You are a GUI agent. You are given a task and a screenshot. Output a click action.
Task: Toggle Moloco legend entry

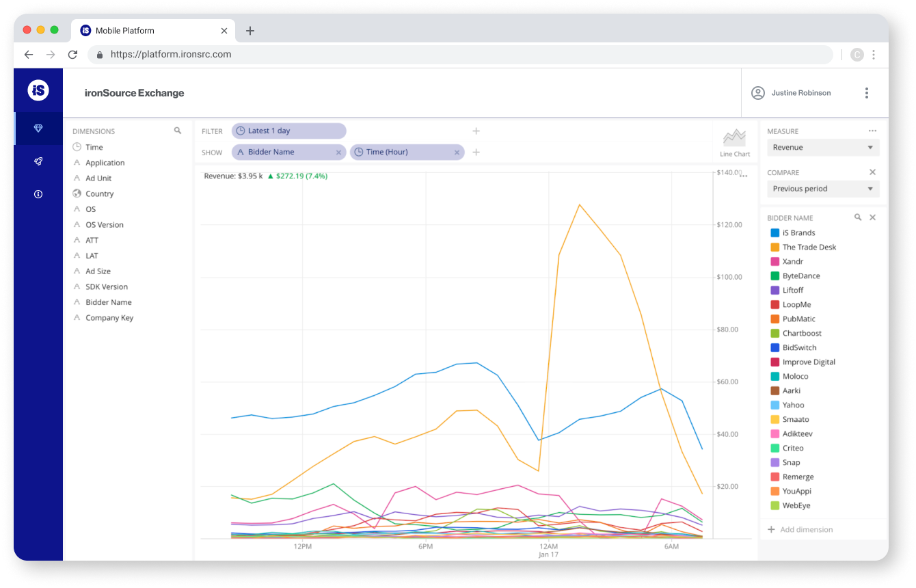[x=790, y=377]
